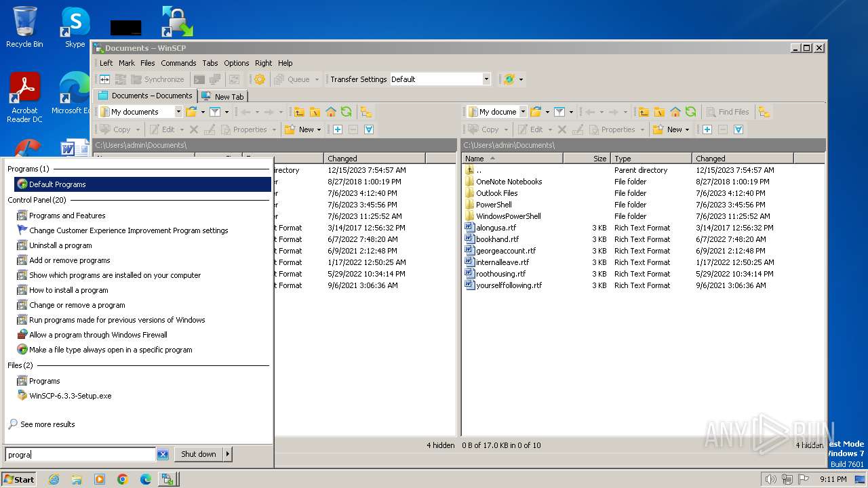Open Windows Explorer from the taskbar

pos(77,479)
